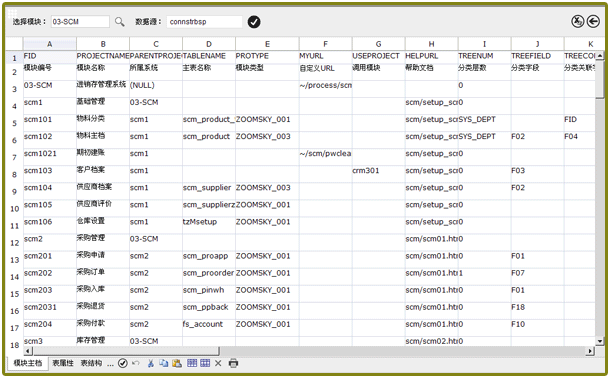This screenshot has height=378, width=610.
Task: Click the ~/process/scn cell
Action: [325, 89]
